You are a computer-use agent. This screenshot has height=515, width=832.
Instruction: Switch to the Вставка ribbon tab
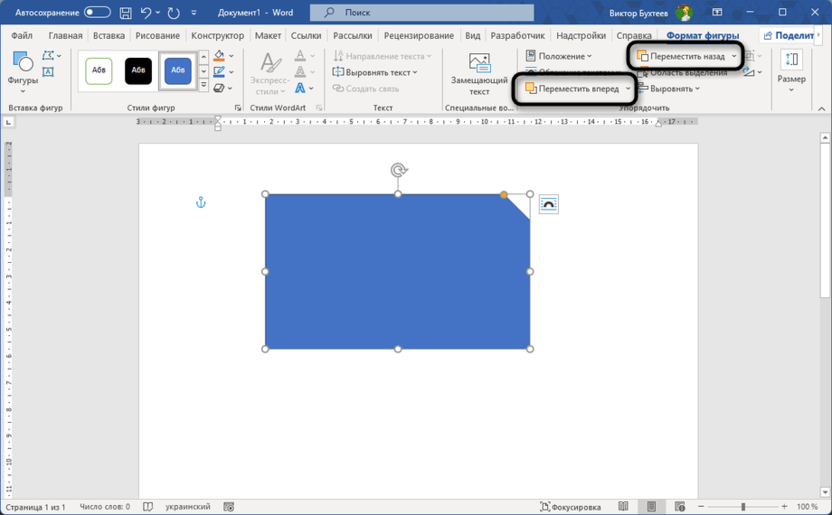(x=109, y=36)
